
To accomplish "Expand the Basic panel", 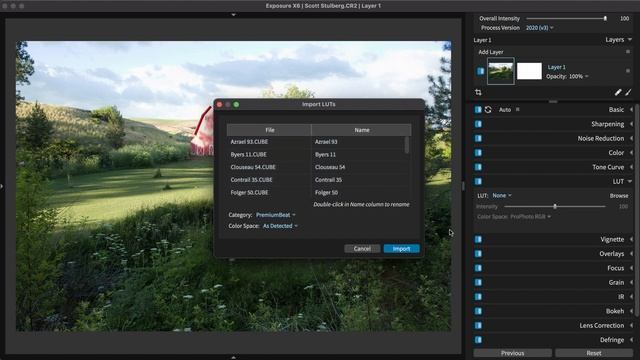I will point(631,109).
